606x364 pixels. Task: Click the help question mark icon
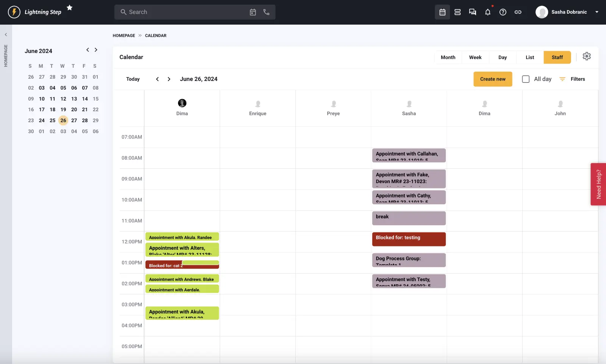point(503,12)
